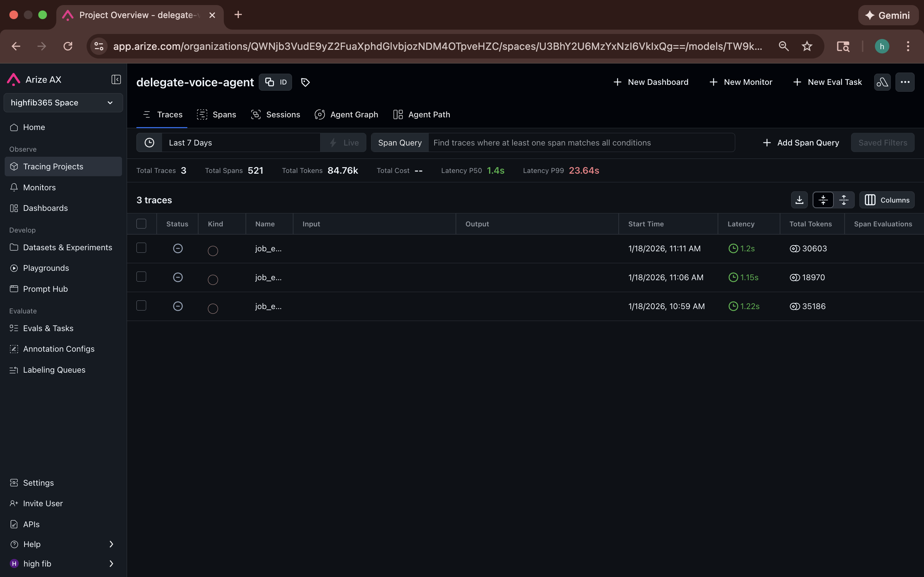The image size is (924, 577).
Task: Tick the select-all header checkbox
Action: (141, 224)
